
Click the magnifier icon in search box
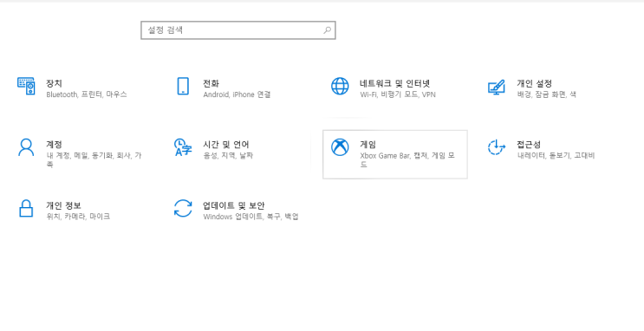click(328, 30)
